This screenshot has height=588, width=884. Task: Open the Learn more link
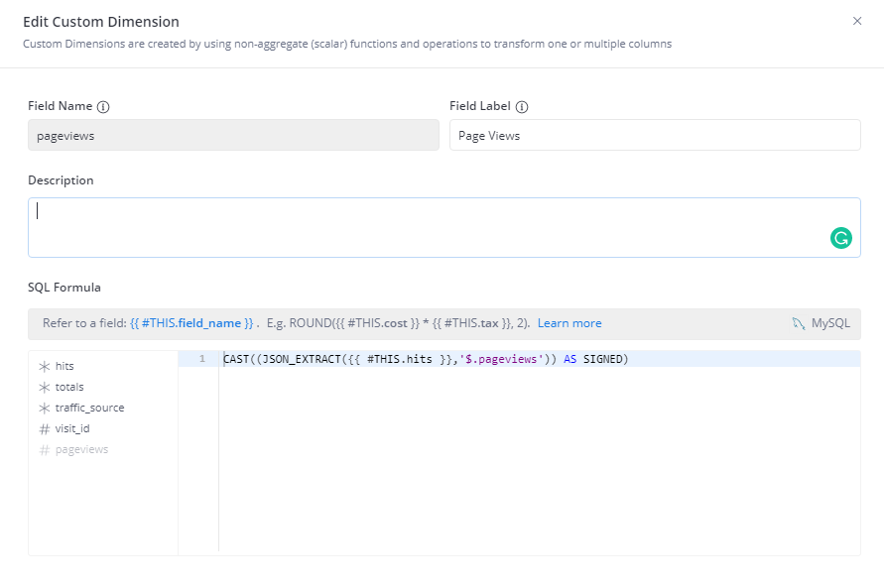click(x=569, y=323)
